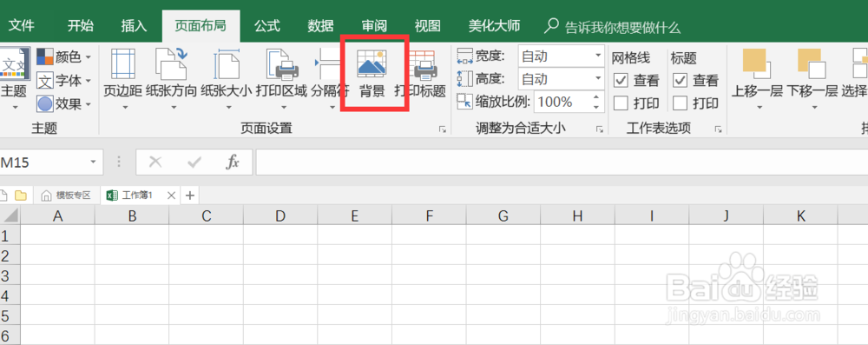Click the 缩放比例 100% field
This screenshot has width=868, height=345.
(x=562, y=102)
